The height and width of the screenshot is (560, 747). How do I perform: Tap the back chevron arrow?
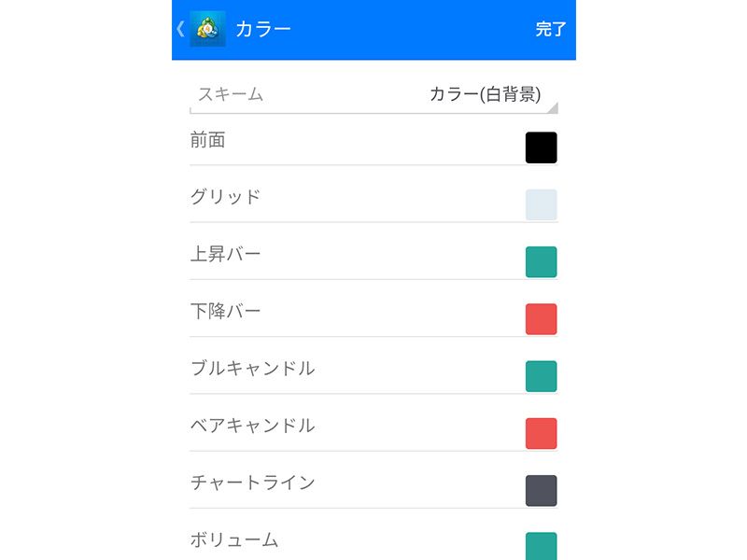(x=180, y=29)
